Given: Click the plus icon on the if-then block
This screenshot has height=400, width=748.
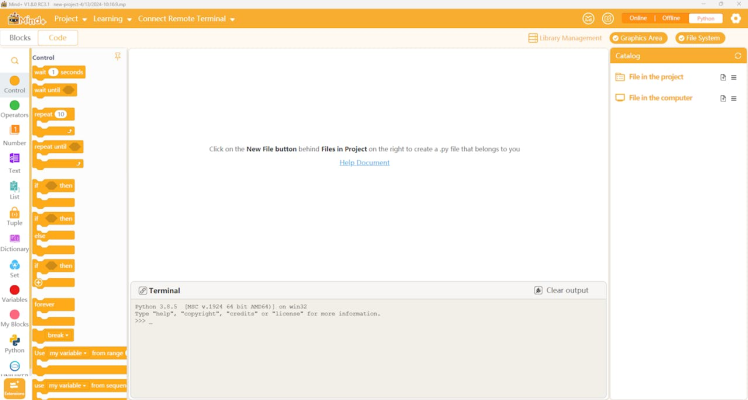Looking at the screenshot, I should (x=39, y=282).
